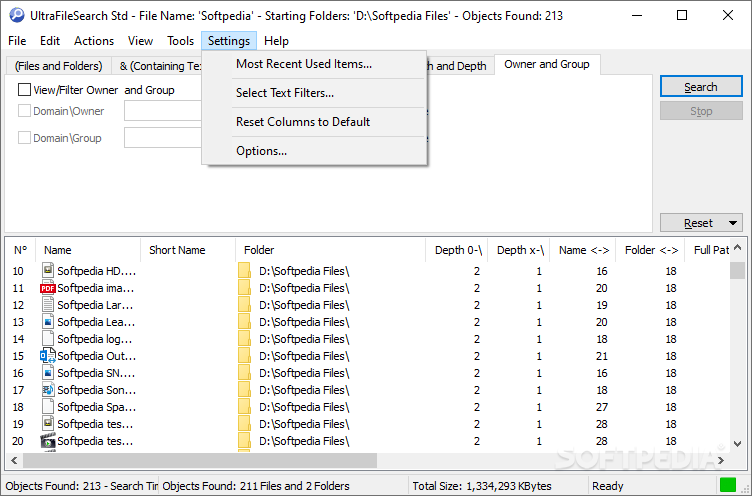
Task: Open the Reset button dropdown arrow
Action: click(733, 223)
